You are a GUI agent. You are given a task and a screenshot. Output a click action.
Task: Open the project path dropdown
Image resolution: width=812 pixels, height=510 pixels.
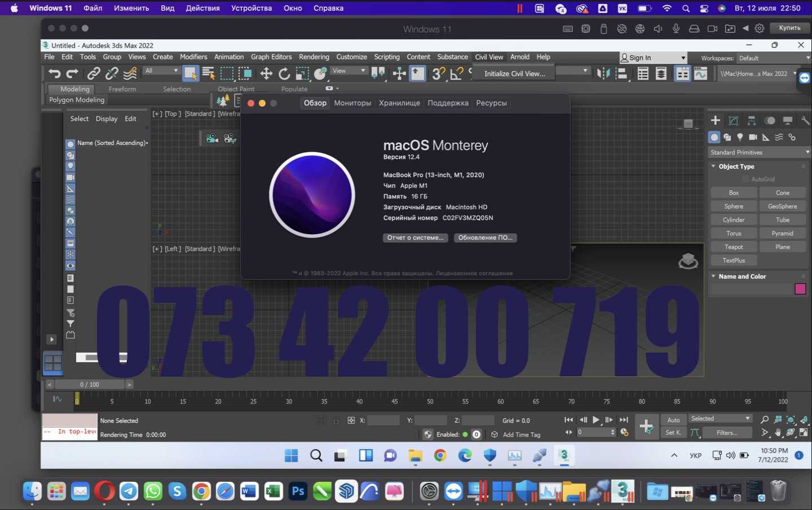click(x=758, y=73)
